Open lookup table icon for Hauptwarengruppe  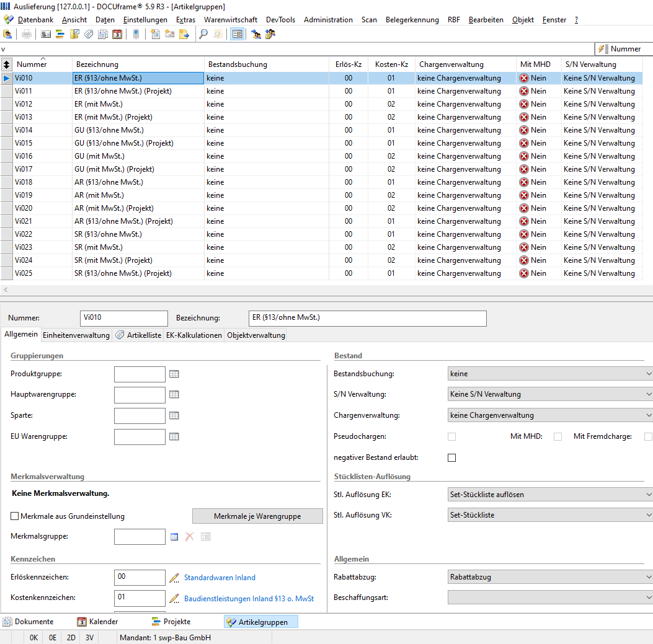click(174, 394)
